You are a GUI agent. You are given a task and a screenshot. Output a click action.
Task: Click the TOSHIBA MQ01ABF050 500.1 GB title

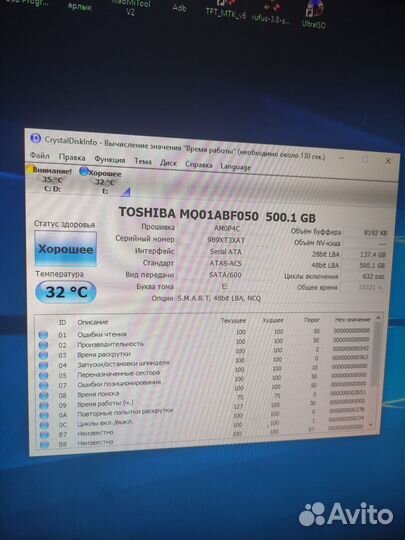[217, 215]
